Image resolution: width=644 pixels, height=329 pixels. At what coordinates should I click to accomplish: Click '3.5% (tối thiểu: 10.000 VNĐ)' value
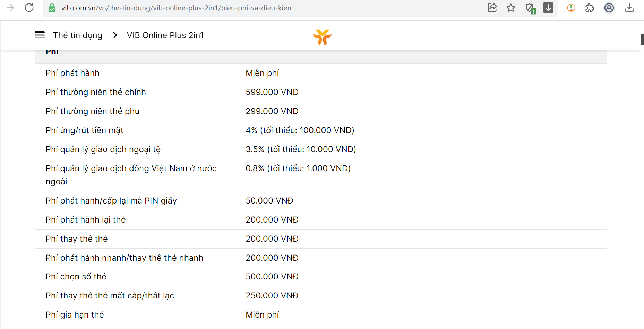(301, 149)
